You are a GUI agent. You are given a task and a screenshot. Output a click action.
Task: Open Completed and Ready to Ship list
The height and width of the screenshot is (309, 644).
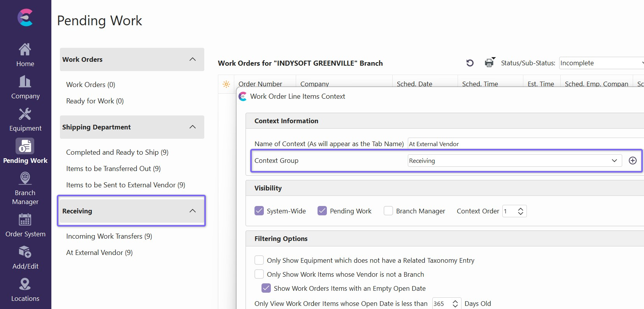[x=117, y=152]
